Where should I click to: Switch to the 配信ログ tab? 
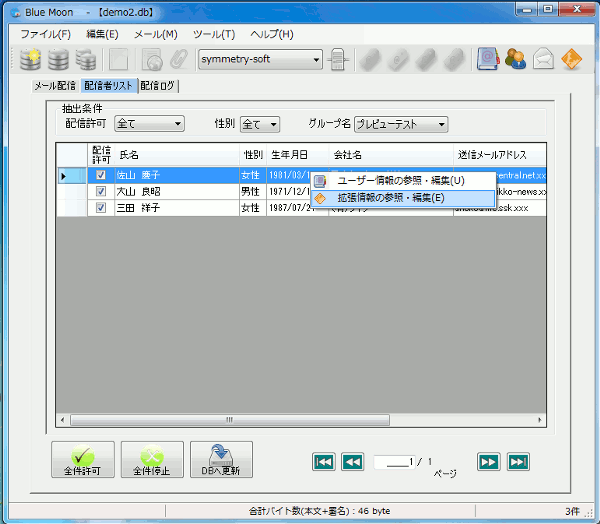[158, 86]
